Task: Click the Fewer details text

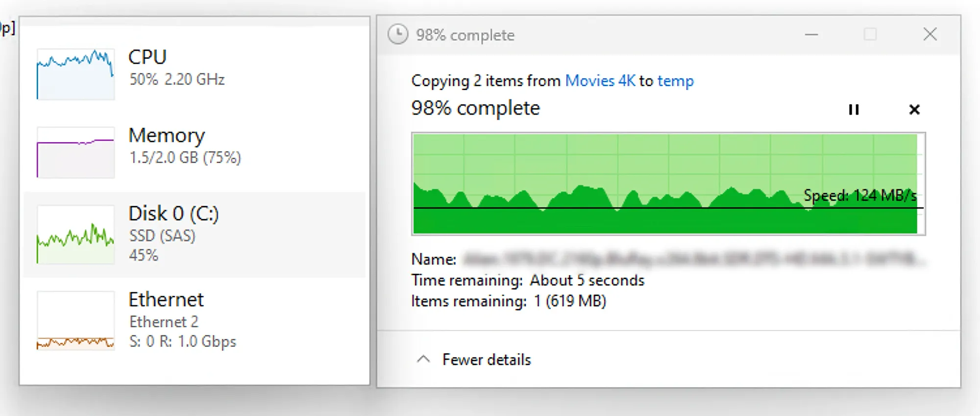Action: (486, 360)
